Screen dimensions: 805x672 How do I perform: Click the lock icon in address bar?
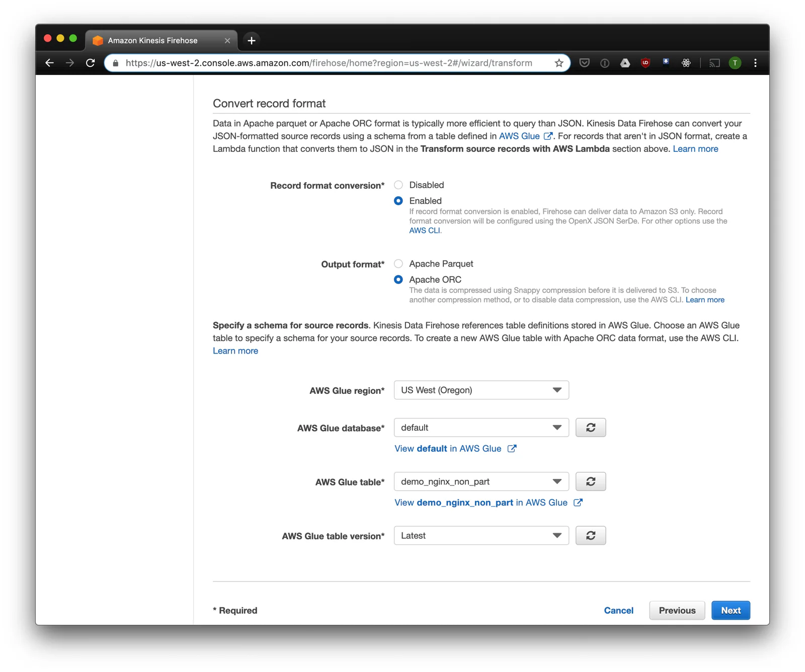(116, 63)
